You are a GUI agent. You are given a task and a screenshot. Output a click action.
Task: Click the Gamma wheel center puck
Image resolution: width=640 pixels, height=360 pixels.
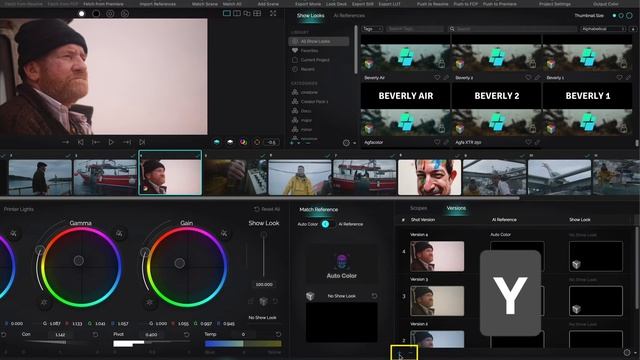(79, 260)
